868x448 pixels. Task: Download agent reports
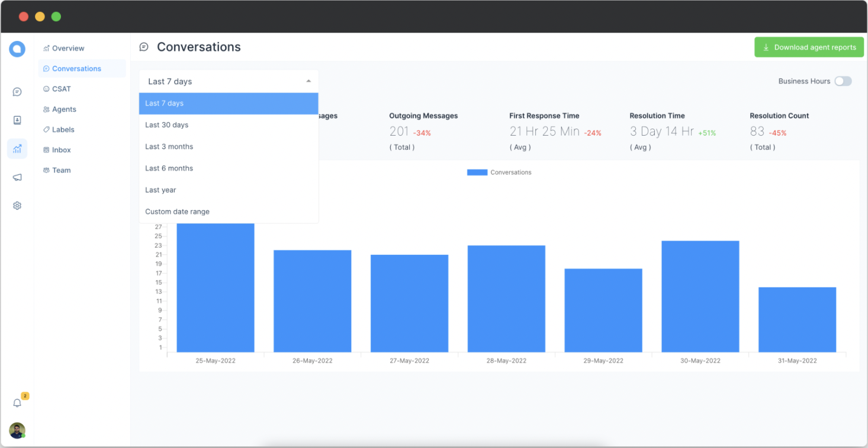click(809, 47)
